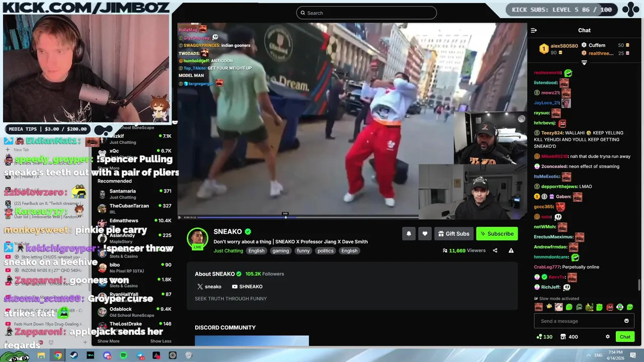Image resolution: width=644 pixels, height=362 pixels.
Task: Click Show More in the sidebar
Action: point(108,341)
